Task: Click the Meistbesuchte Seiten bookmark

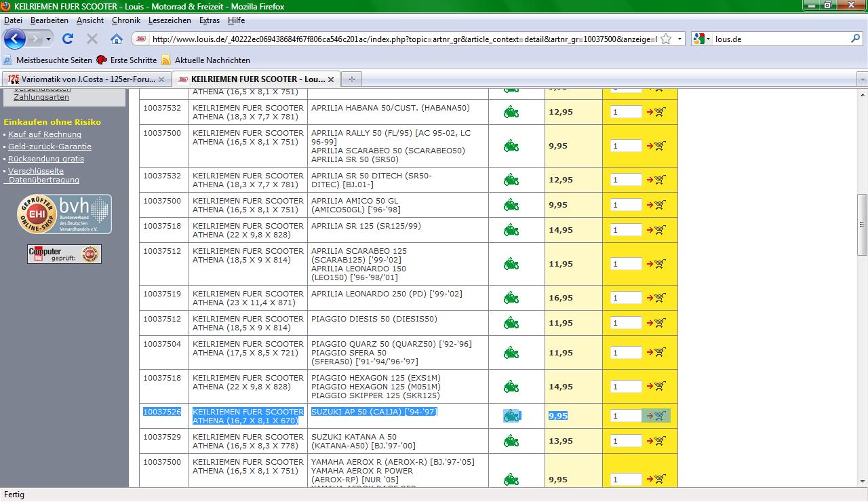Action: tap(54, 60)
